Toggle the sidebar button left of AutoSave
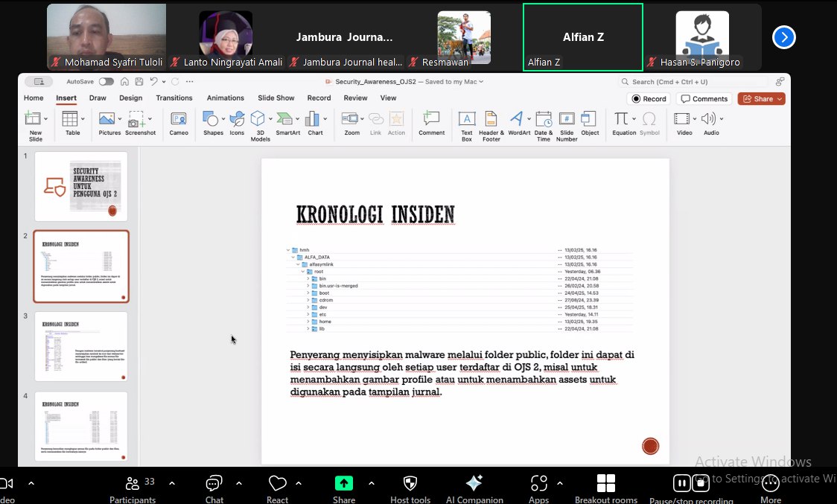The width and height of the screenshot is (837, 504). point(39,82)
